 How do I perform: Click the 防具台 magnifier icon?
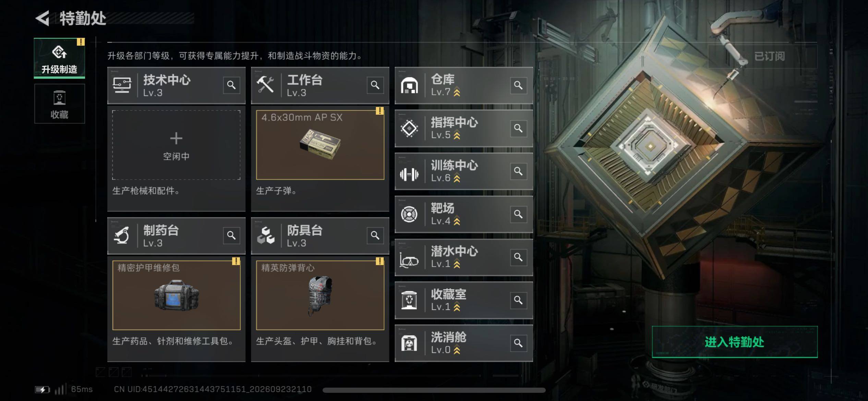375,235
